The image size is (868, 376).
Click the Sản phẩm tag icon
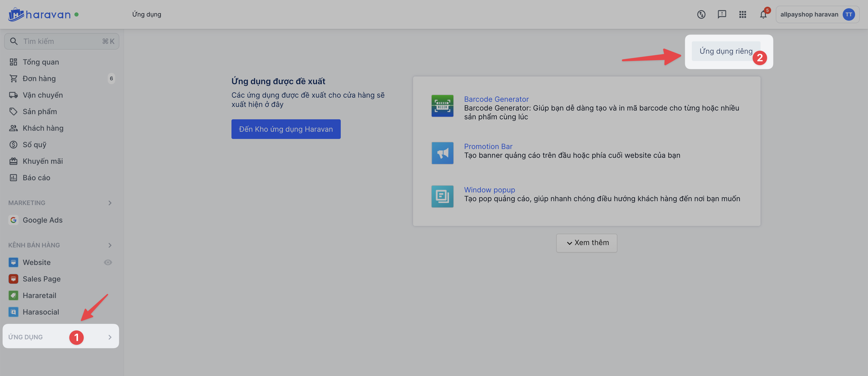click(x=13, y=112)
